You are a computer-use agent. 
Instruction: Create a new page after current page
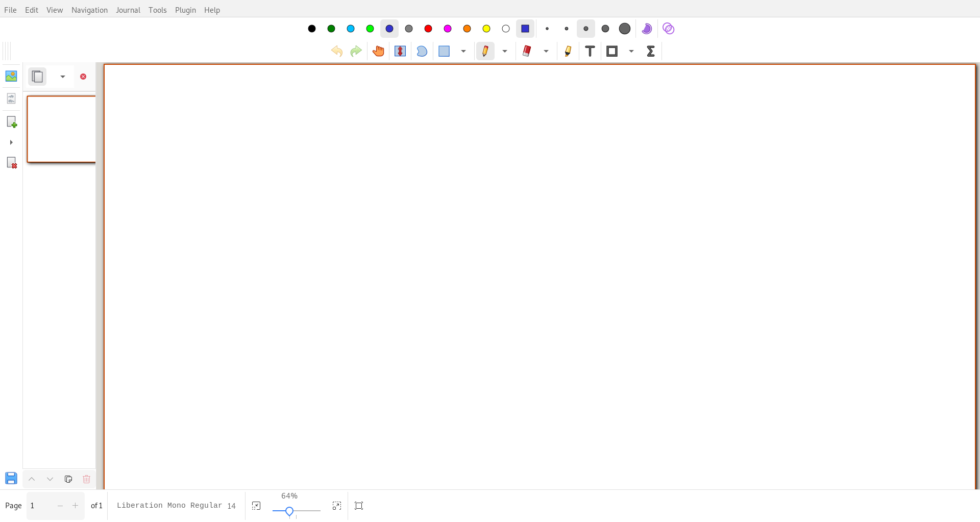click(x=11, y=121)
